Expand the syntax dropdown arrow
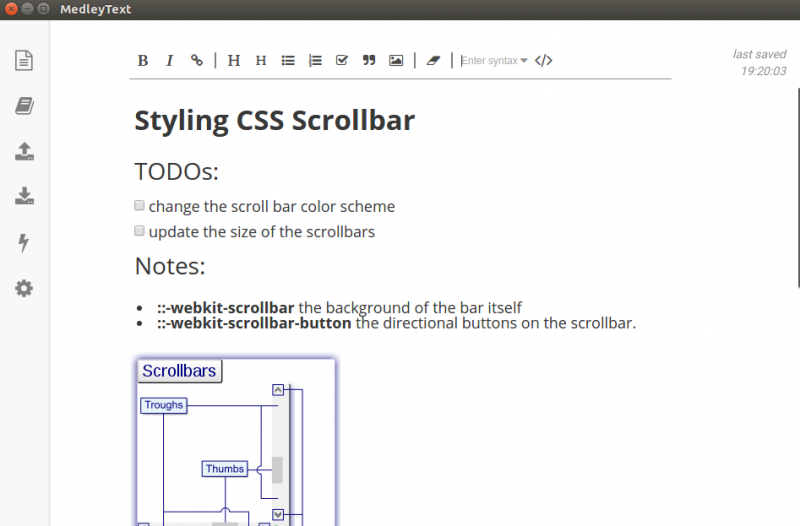 (524, 60)
